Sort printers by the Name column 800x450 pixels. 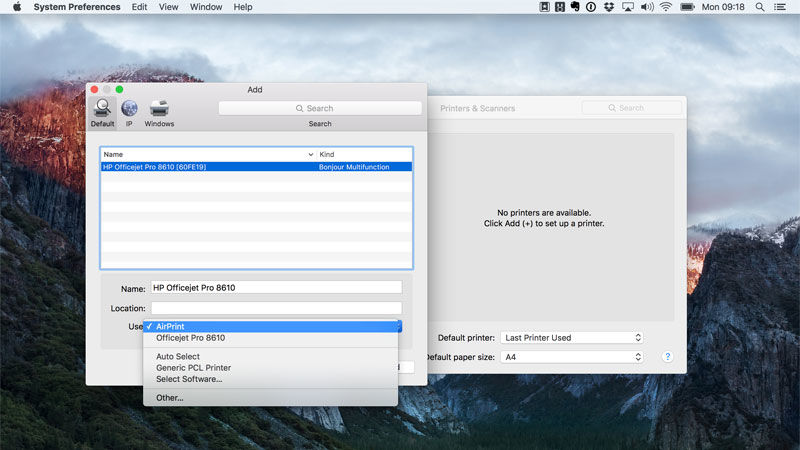point(208,154)
